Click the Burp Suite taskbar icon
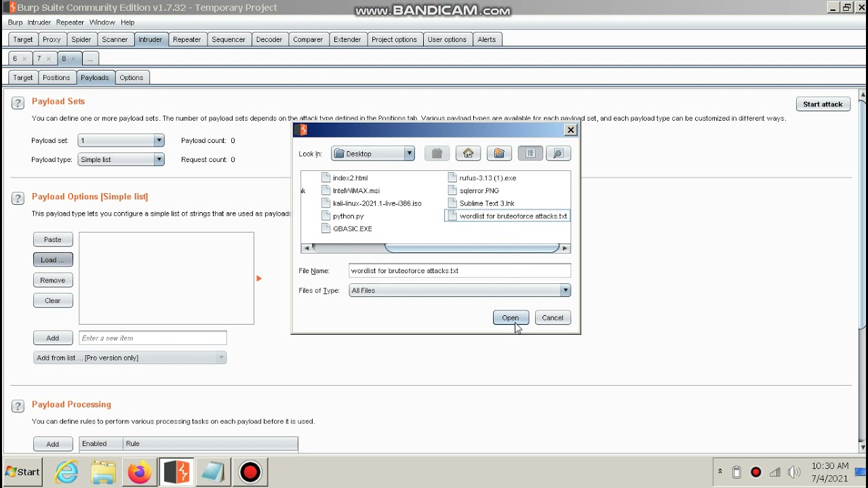Image resolution: width=868 pixels, height=488 pixels. [x=176, y=472]
